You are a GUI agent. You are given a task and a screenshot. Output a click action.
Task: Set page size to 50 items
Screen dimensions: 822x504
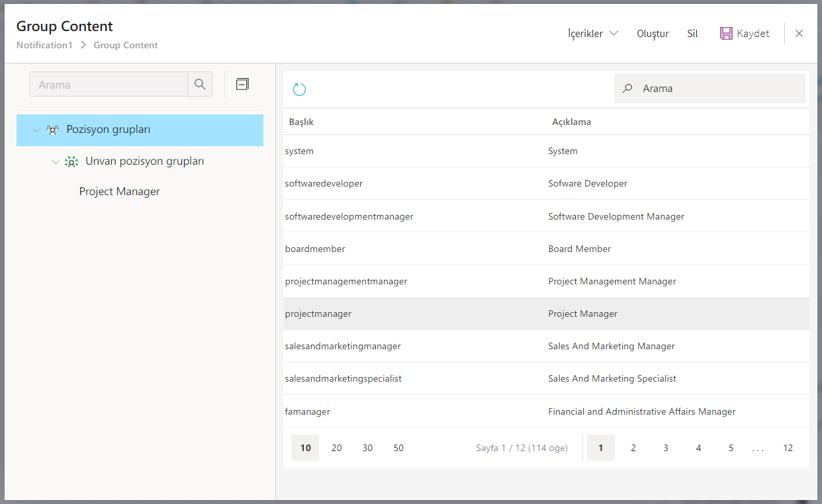398,448
